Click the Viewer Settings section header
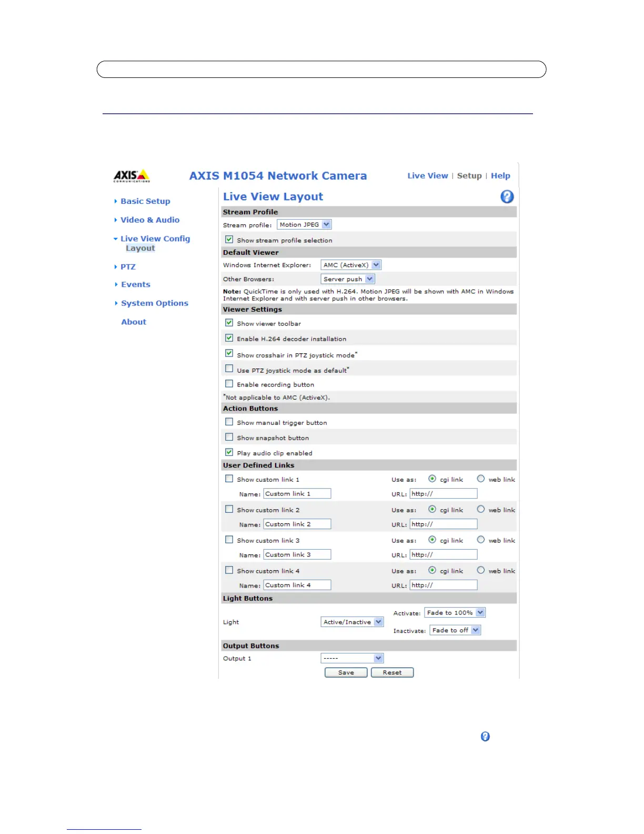The width and height of the screenshot is (644, 834). tap(369, 309)
